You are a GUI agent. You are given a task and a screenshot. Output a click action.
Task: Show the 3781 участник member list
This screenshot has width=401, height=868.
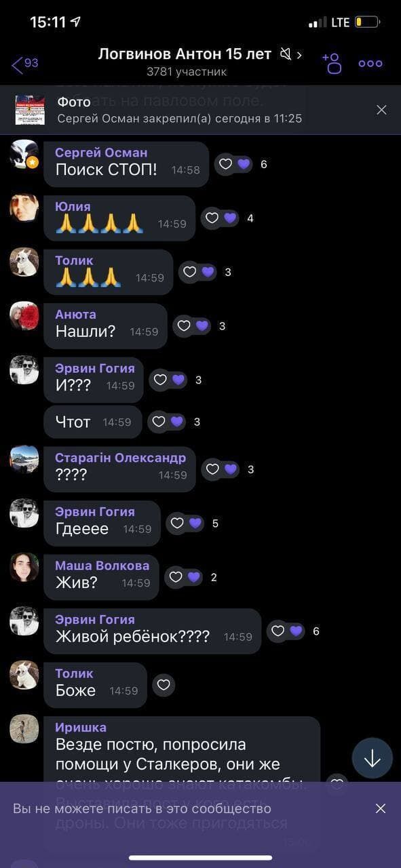tap(187, 71)
